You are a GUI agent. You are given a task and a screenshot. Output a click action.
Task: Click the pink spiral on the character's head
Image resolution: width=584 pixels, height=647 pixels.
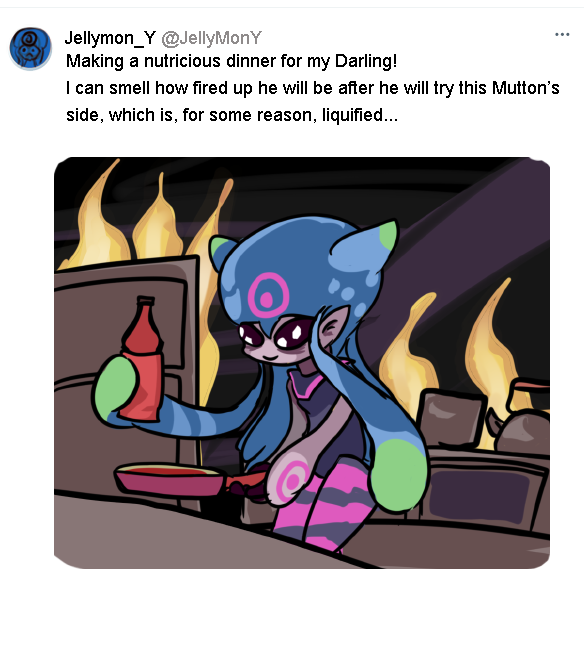point(267,295)
